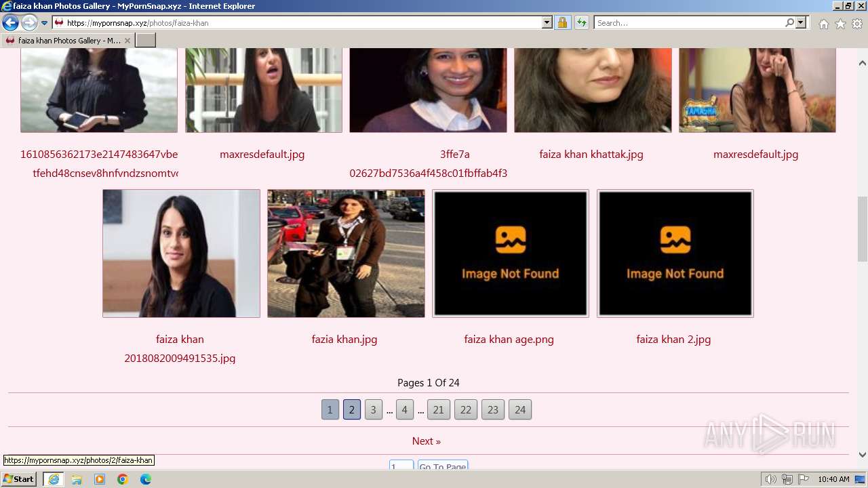Click the 10:40 AM system clock
868x488 pixels.
tap(833, 479)
